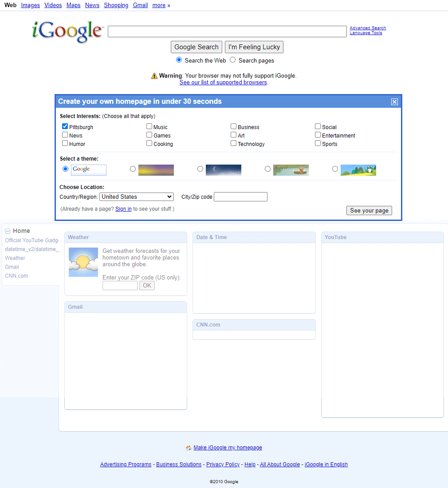Open the Images tab in top navigation
This screenshot has height=488, width=448.
[x=31, y=5]
